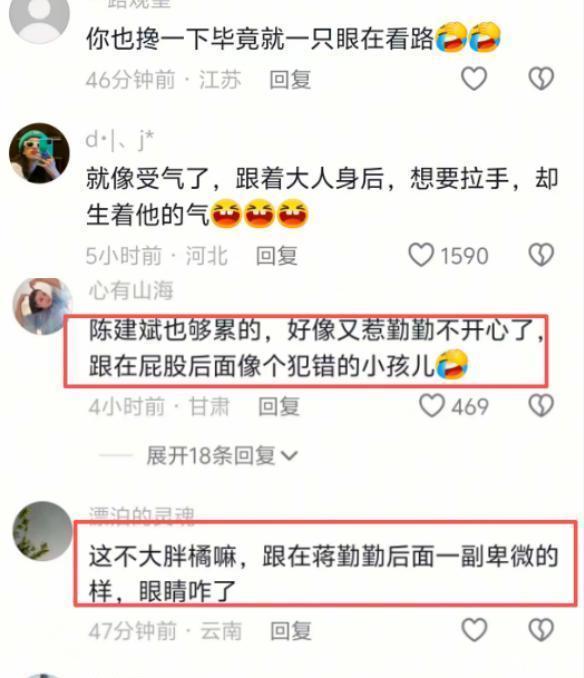
Task: Dislike the 江苏 comment with the broken heart
Action: point(541,79)
